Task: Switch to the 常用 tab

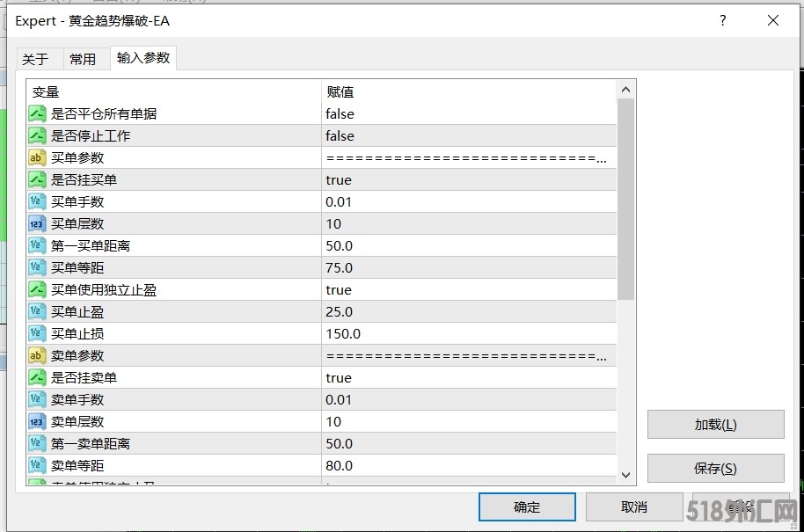Action: (x=83, y=59)
